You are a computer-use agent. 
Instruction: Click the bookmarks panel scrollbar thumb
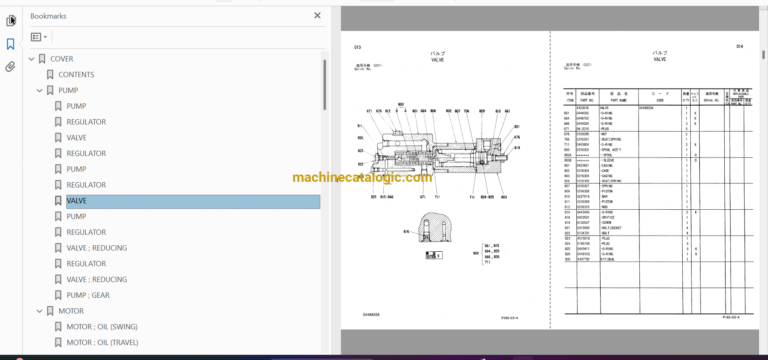point(324,85)
